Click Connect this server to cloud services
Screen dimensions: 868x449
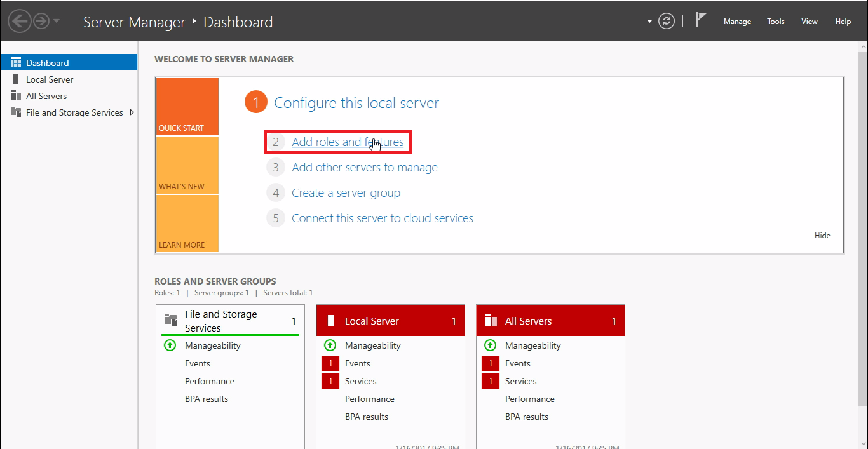click(x=383, y=218)
